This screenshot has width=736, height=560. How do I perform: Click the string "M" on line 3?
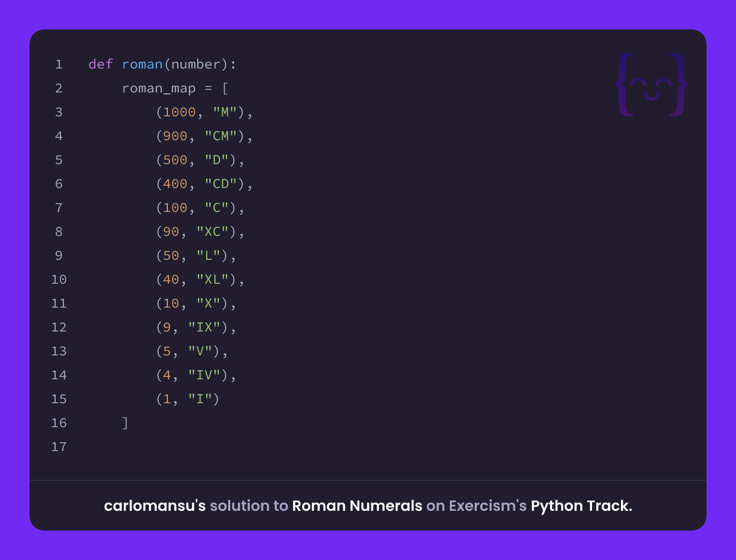point(224,112)
